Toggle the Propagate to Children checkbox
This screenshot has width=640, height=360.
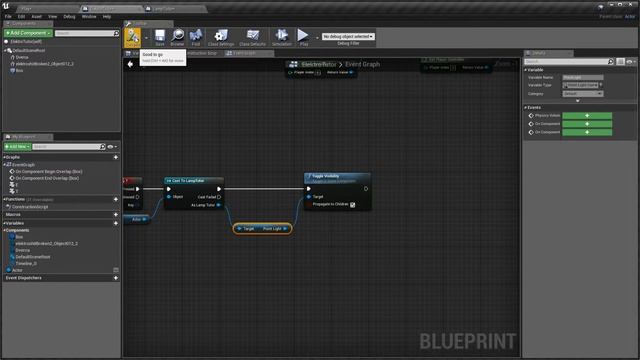click(353, 204)
